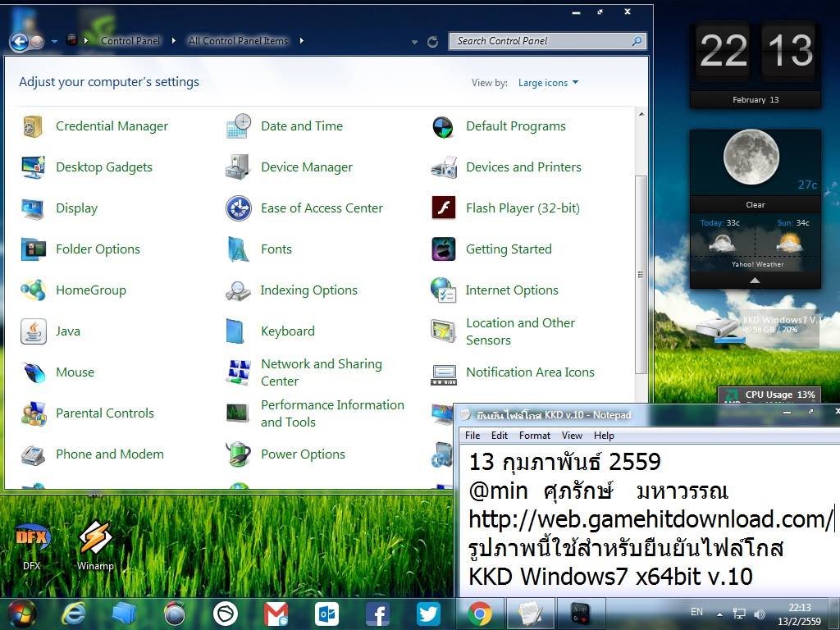Click Getting Started apple icon
Viewport: 840px width, 630px height.
point(444,249)
